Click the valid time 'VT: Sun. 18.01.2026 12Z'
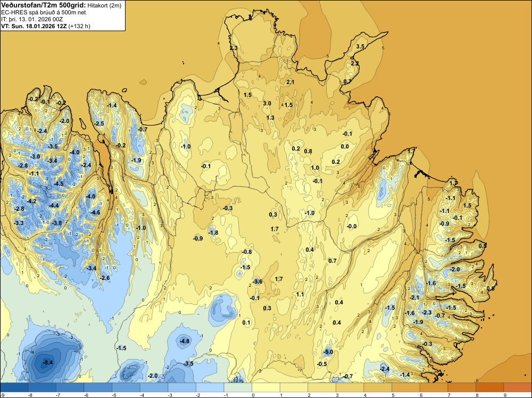The width and height of the screenshot is (532, 398). (34, 26)
